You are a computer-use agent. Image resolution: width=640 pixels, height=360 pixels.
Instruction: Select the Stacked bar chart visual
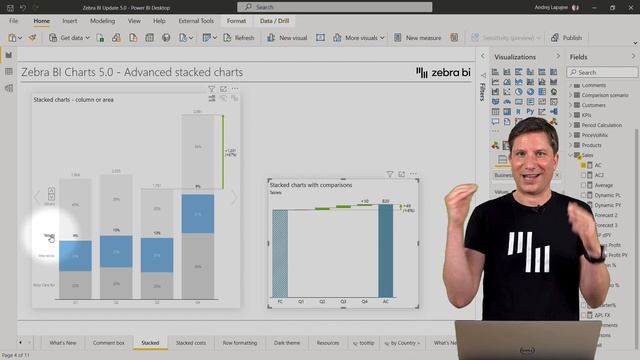click(495, 72)
